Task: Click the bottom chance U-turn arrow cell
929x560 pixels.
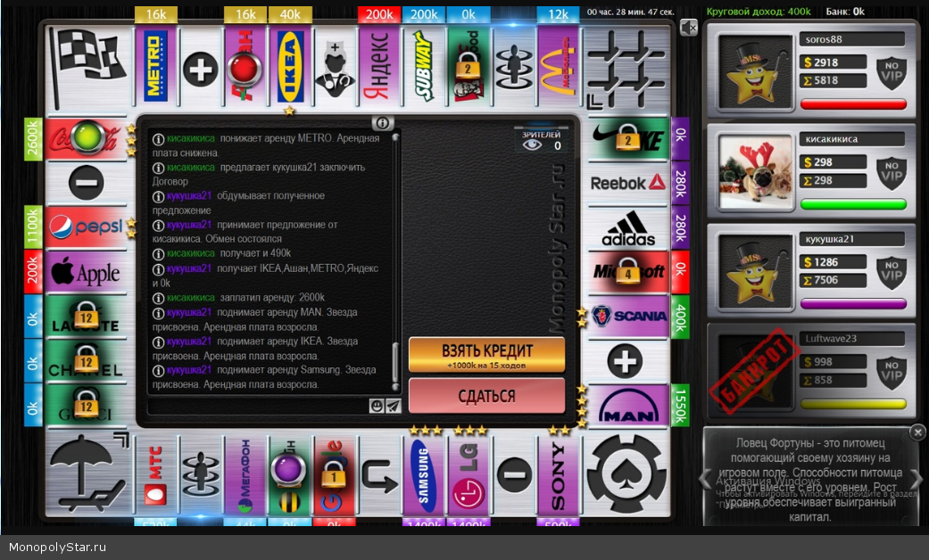Action: coord(379,476)
